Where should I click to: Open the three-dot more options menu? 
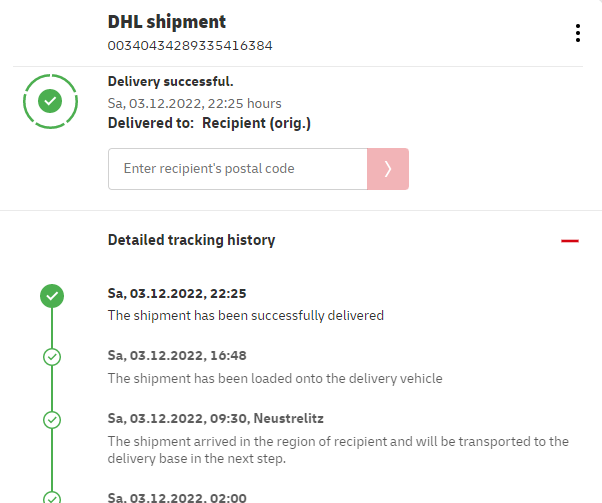[578, 33]
